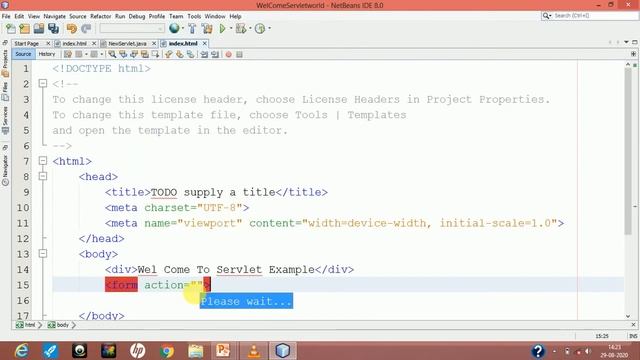Image resolution: width=640 pixels, height=360 pixels.
Task: Click the Debug Project icon
Action: pos(241,29)
